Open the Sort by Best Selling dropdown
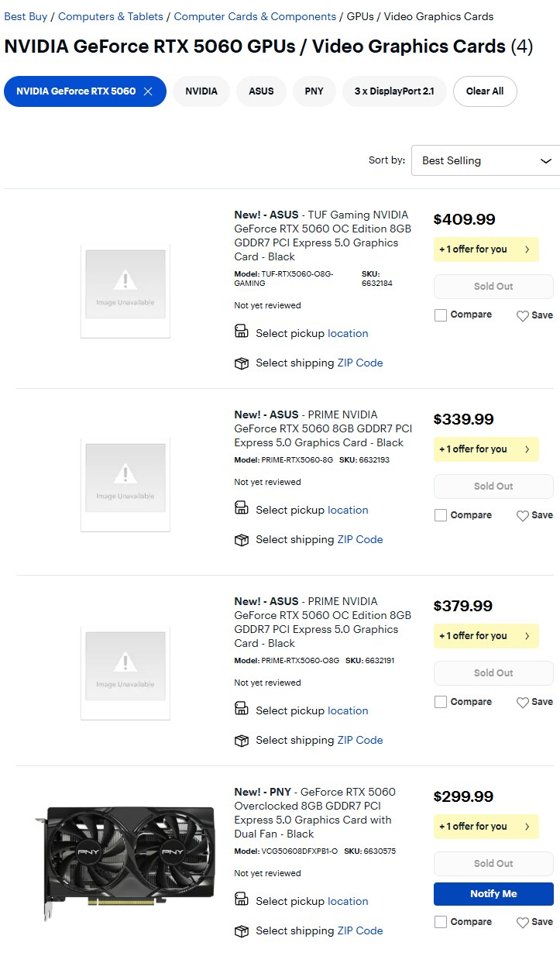This screenshot has width=560, height=963. pyautogui.click(x=486, y=160)
